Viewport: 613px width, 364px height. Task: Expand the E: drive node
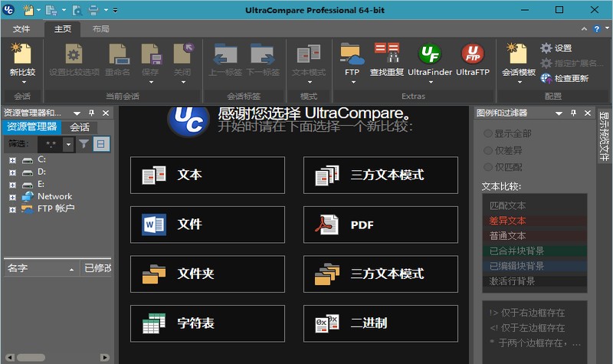[12, 185]
